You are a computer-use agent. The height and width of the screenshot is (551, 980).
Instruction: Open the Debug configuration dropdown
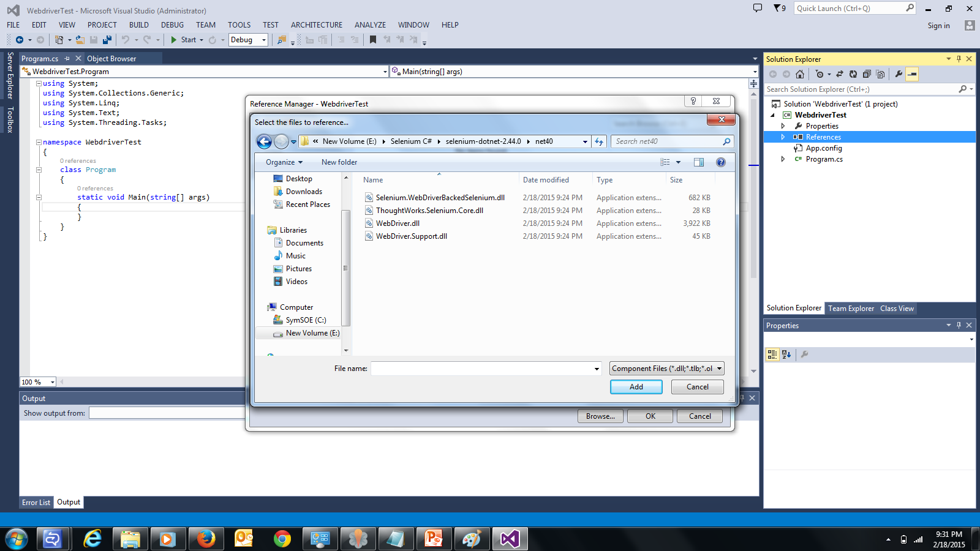264,40
